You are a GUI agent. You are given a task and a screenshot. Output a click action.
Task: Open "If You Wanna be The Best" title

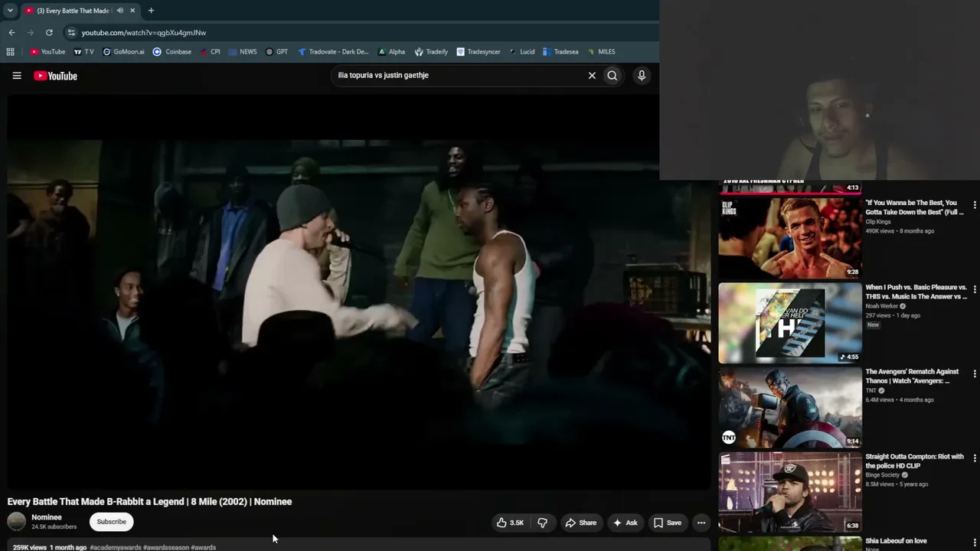tap(916, 207)
